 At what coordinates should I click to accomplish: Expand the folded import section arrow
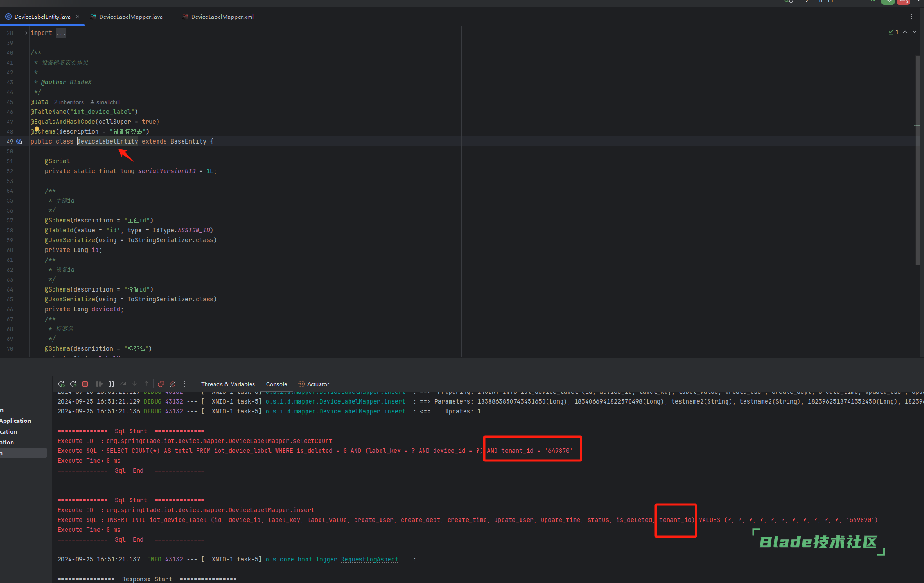pyautogui.click(x=26, y=33)
